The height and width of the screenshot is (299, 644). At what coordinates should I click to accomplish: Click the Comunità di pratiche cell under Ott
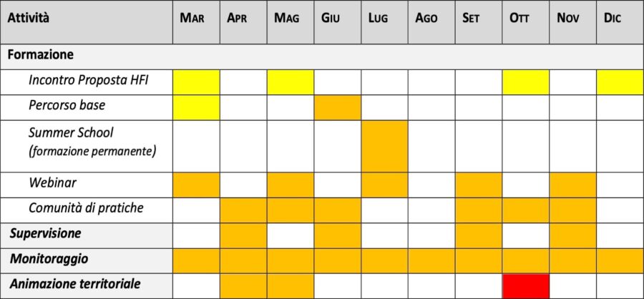(526, 210)
